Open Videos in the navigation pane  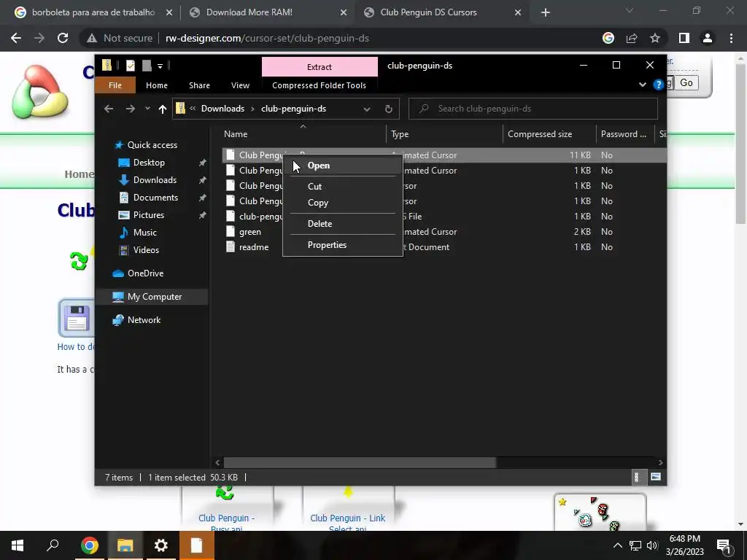pyautogui.click(x=146, y=250)
